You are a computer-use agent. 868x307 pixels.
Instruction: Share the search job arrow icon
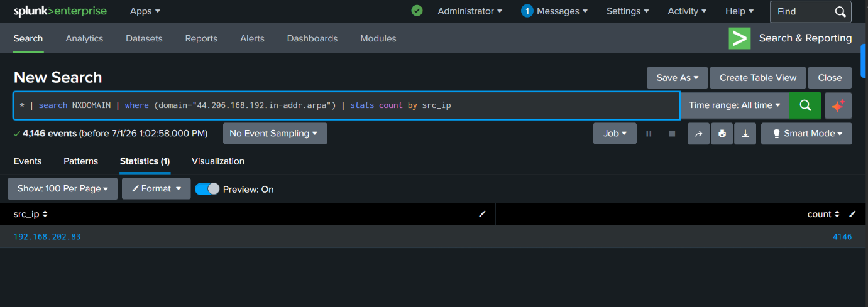[x=698, y=134]
